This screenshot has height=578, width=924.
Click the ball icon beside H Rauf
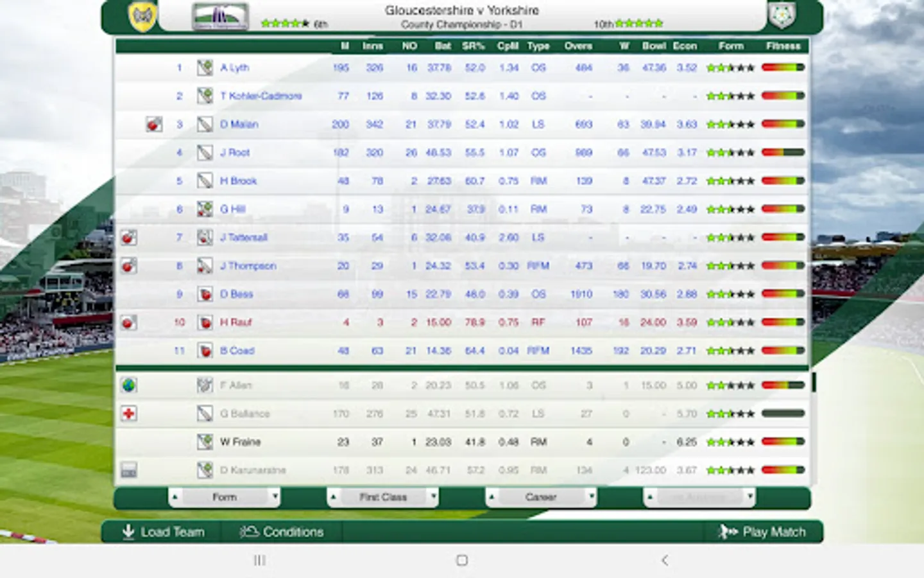[129, 322]
